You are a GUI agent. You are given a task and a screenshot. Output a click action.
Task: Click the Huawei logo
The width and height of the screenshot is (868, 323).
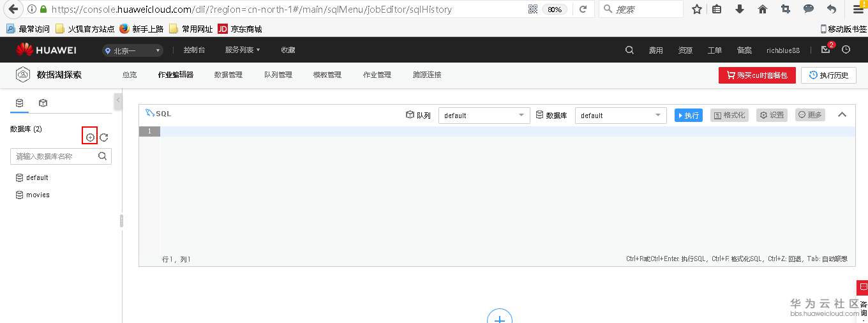click(x=47, y=50)
